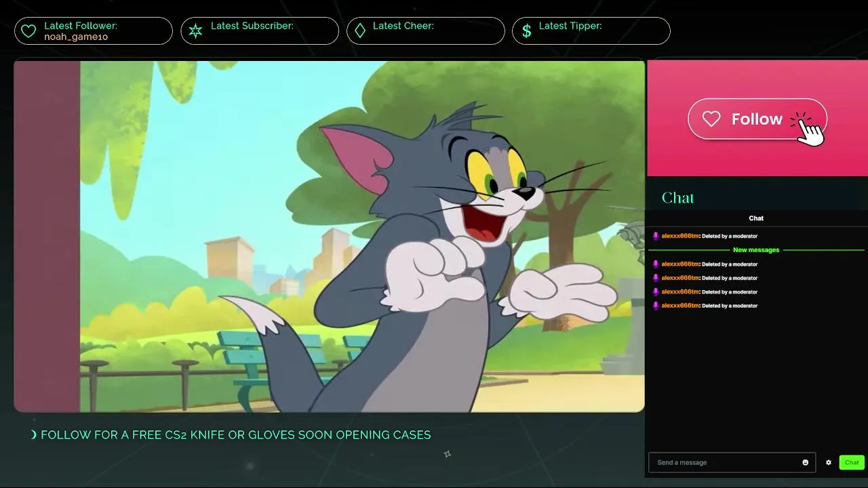Click the dollar icon beside Latest Tipper
Viewport: 868px width, 488px height.
(x=527, y=31)
